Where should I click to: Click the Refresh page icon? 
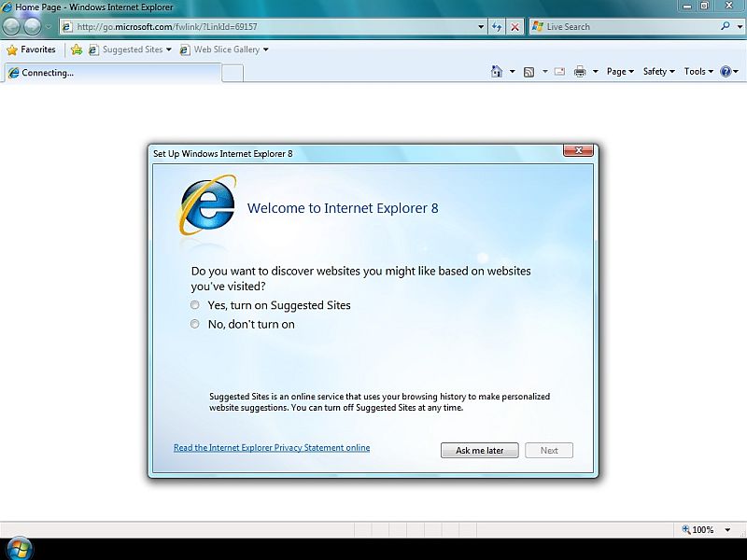click(497, 27)
